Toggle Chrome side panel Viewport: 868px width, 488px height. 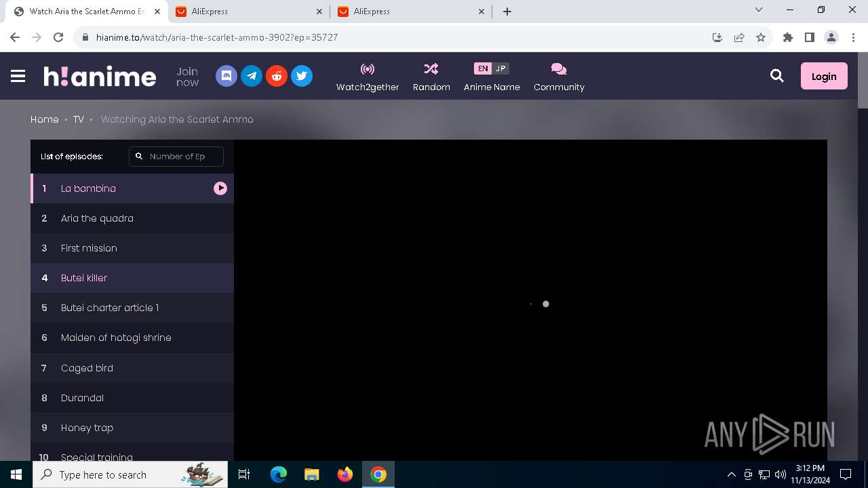810,37
